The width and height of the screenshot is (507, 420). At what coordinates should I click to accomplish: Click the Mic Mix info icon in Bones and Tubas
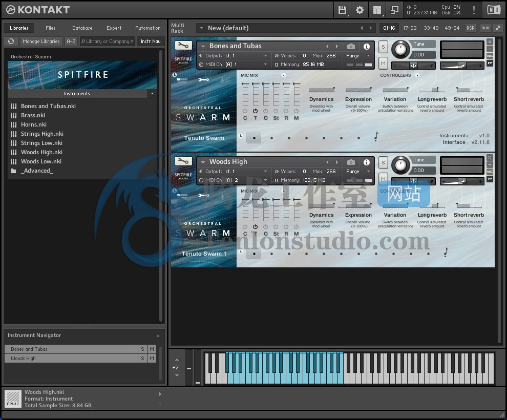tap(284, 75)
